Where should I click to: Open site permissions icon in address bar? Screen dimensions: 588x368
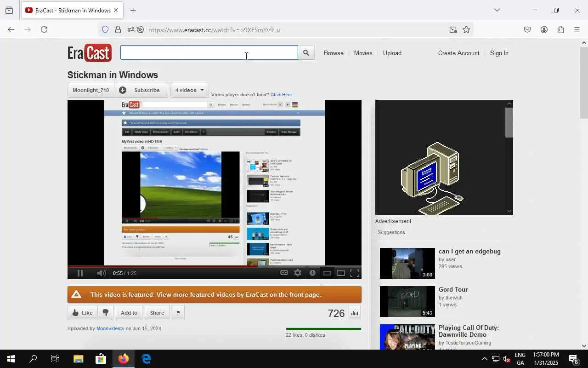click(x=131, y=30)
